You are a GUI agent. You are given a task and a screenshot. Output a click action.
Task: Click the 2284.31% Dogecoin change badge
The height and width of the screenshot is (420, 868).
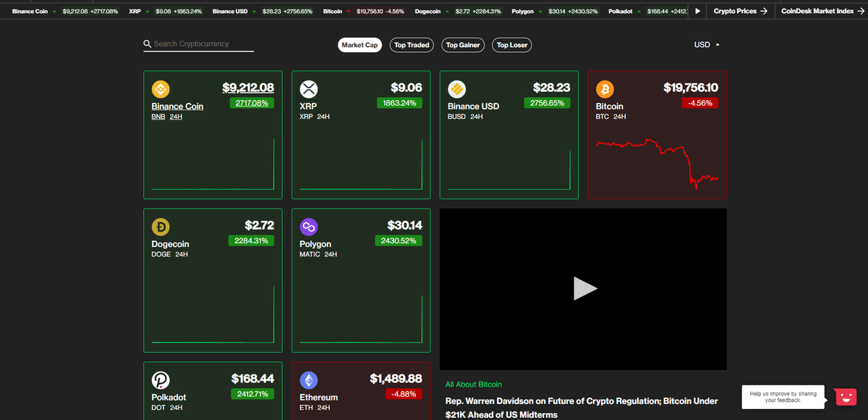pyautogui.click(x=252, y=240)
